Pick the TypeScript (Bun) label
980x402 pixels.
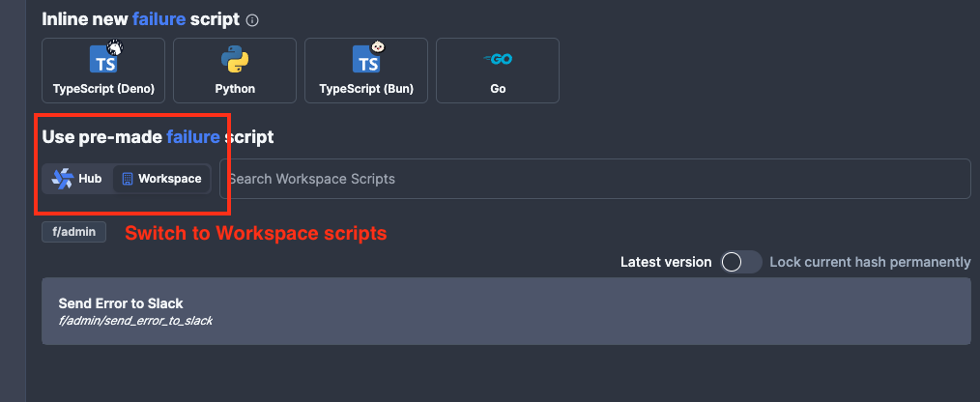point(366,89)
